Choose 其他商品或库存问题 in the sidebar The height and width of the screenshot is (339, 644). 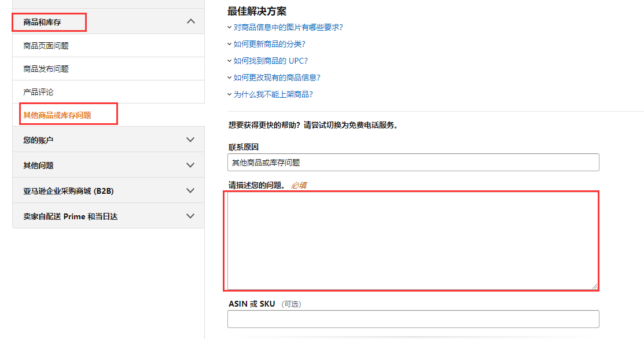coord(57,115)
